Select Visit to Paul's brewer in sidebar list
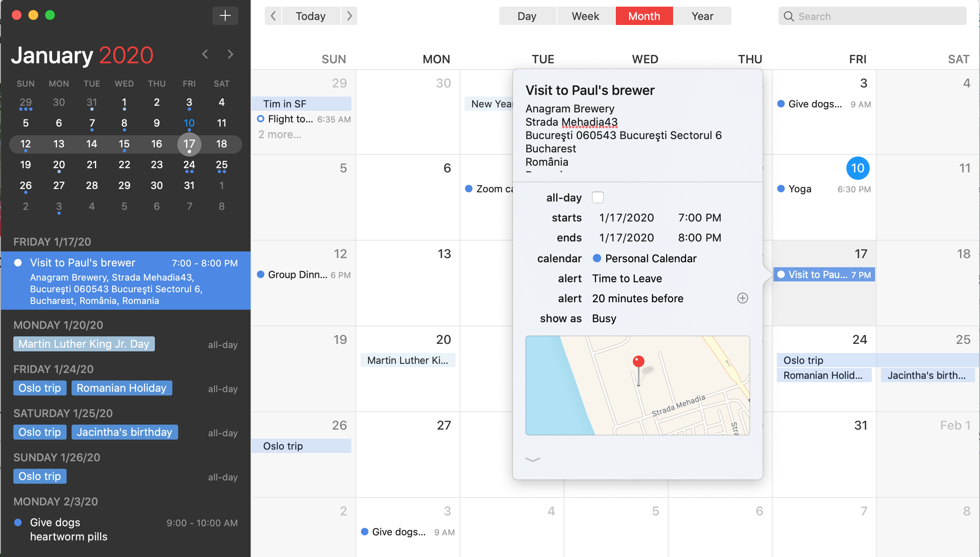 point(126,281)
